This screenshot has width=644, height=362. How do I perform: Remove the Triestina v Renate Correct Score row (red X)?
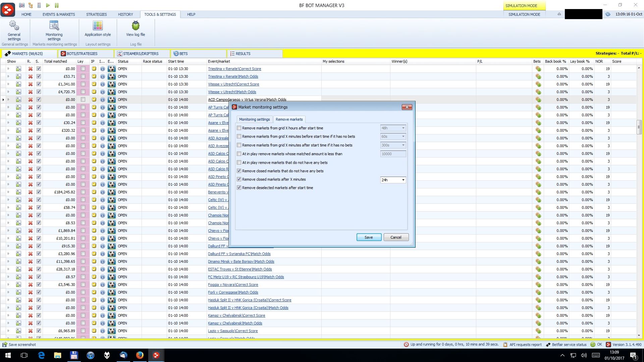click(x=31, y=69)
